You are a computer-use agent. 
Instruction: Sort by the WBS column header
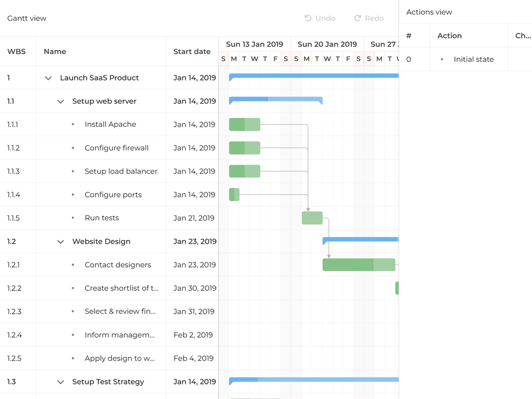coord(16,51)
